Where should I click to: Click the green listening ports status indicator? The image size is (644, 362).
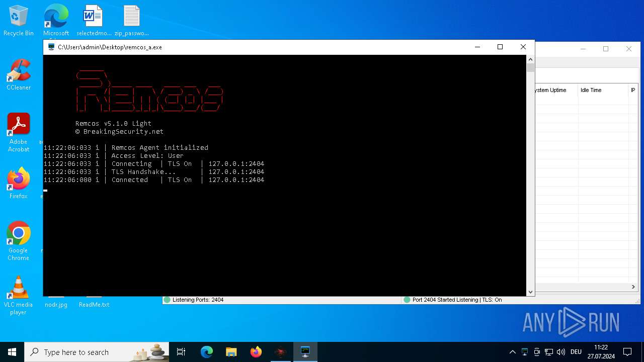(167, 300)
